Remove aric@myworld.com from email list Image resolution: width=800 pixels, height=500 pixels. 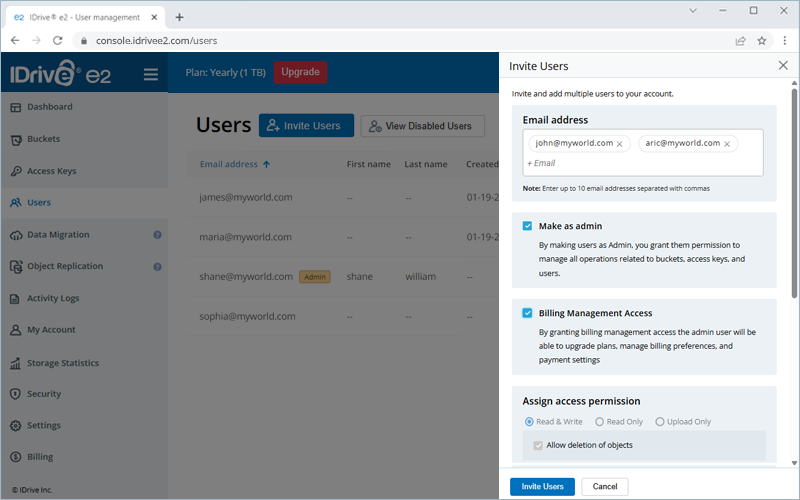point(727,144)
